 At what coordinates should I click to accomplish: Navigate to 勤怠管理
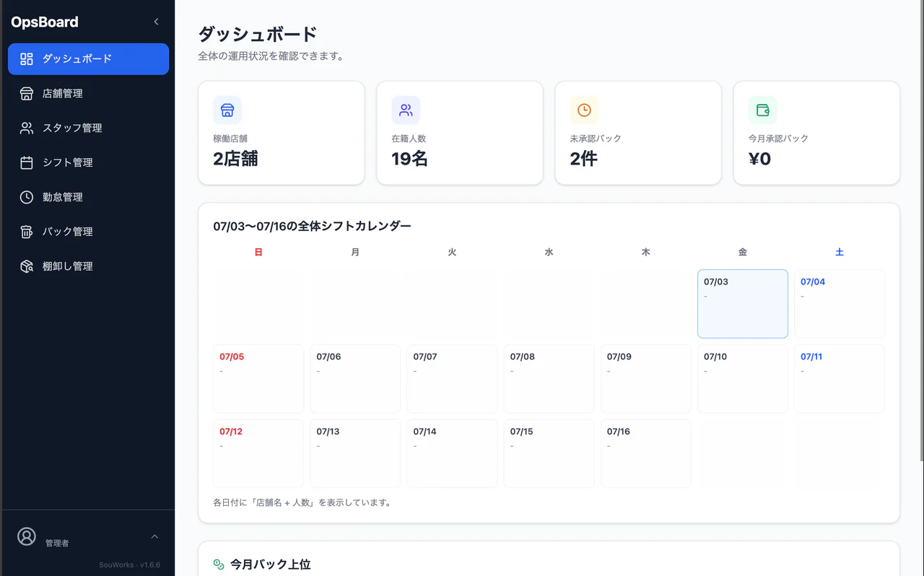click(88, 198)
